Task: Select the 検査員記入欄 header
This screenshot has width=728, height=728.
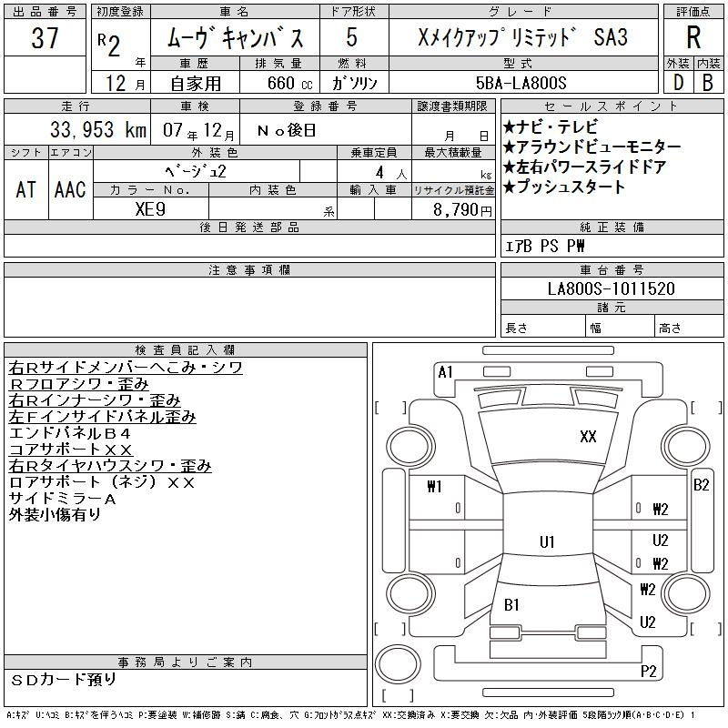Action: 185,350
